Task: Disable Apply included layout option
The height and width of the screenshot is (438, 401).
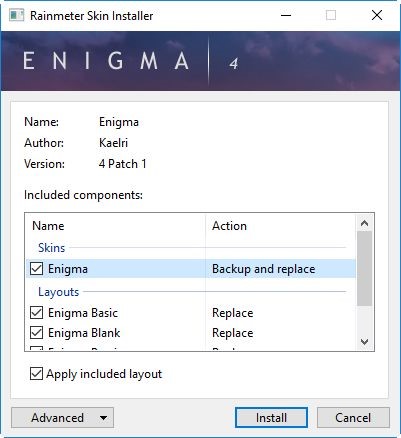Action: pyautogui.click(x=36, y=374)
